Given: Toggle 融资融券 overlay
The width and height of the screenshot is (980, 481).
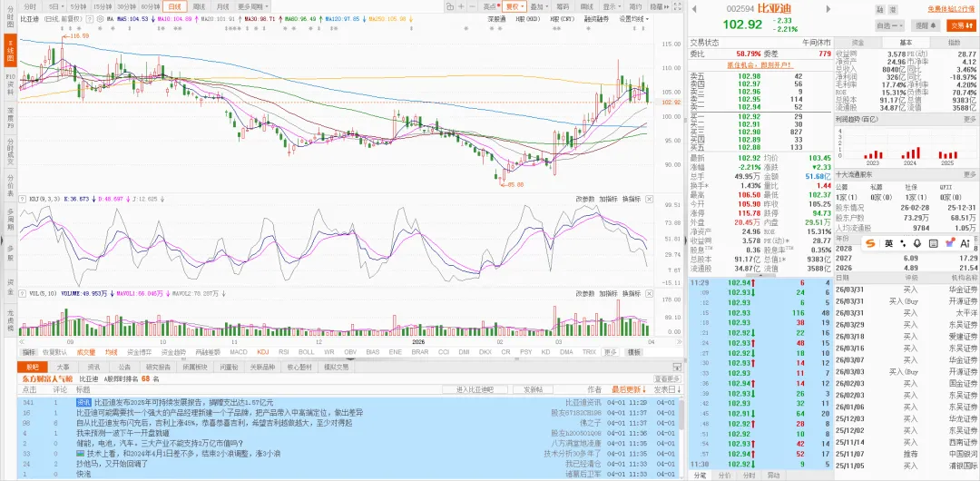Looking at the screenshot, I should [597, 19].
